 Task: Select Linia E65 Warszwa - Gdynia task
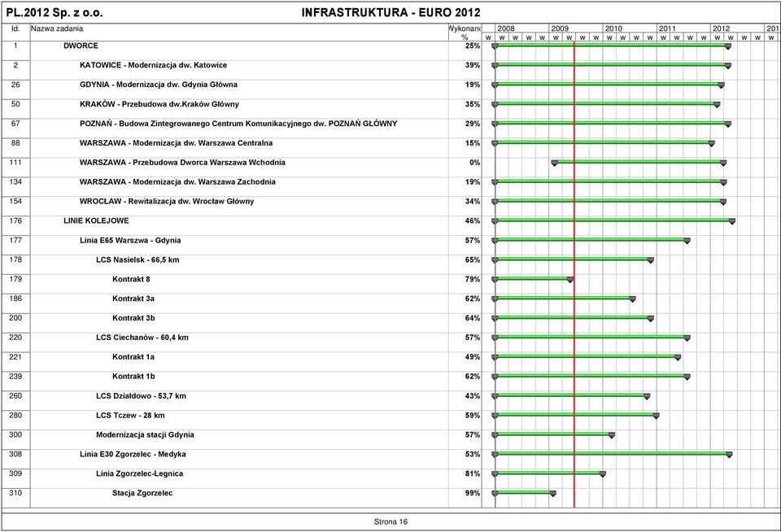pos(130,240)
